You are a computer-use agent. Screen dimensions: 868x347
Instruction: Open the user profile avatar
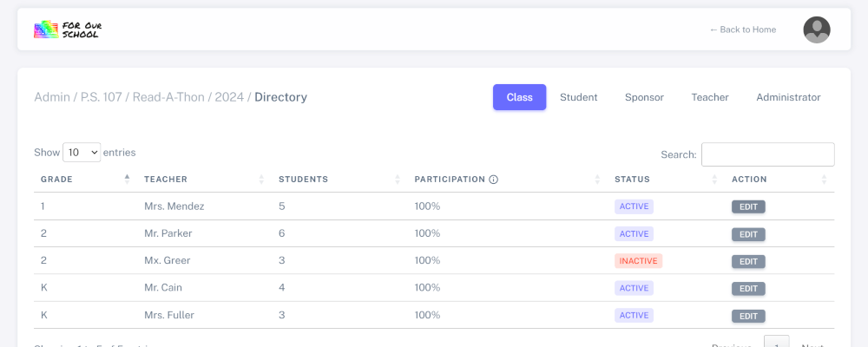click(817, 29)
